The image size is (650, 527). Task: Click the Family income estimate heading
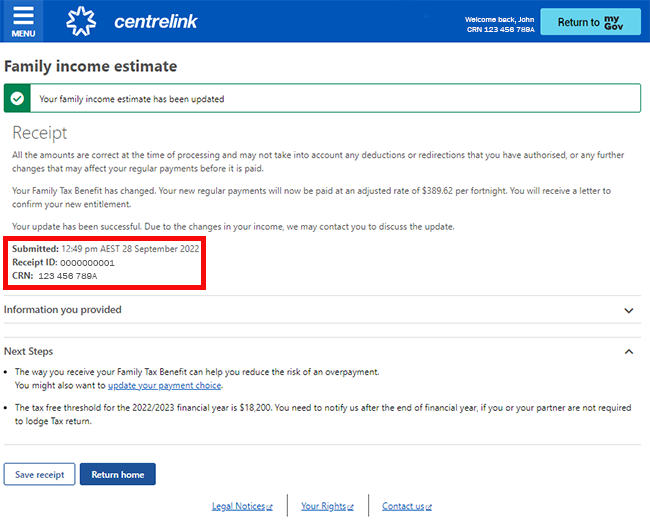click(90, 66)
